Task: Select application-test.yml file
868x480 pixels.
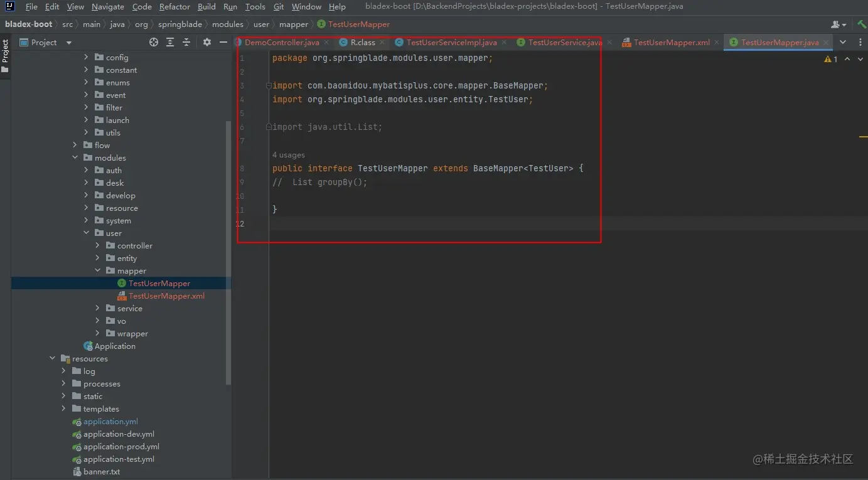Action: (x=119, y=459)
